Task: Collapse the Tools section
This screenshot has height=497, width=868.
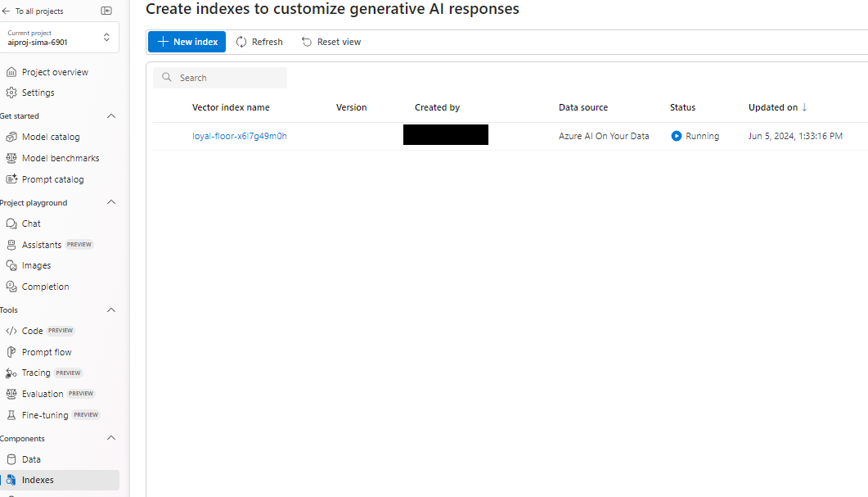Action: tap(111, 309)
